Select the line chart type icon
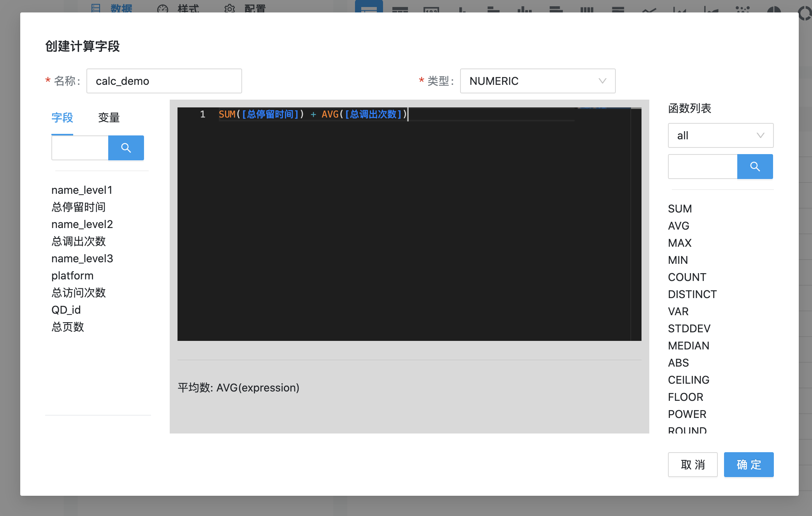 point(649,9)
